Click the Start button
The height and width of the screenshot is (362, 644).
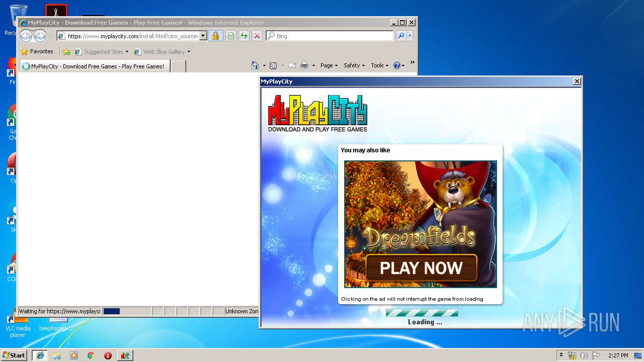[x=14, y=355]
